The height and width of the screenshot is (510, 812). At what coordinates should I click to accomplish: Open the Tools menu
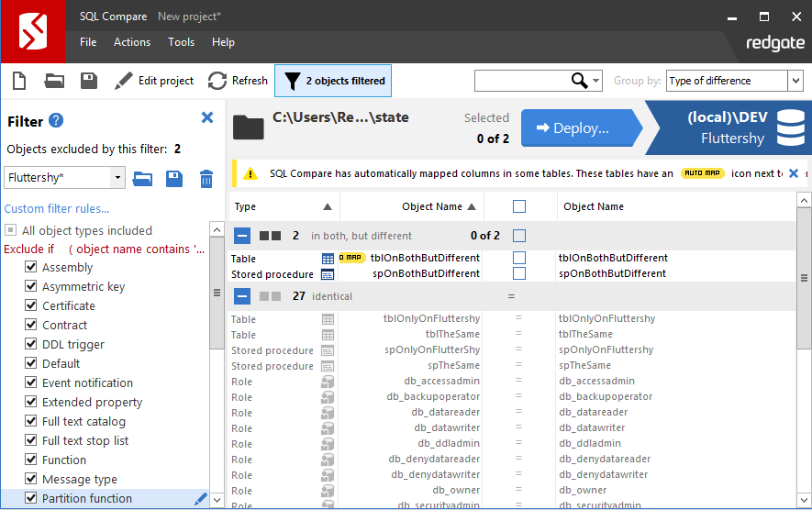(182, 42)
